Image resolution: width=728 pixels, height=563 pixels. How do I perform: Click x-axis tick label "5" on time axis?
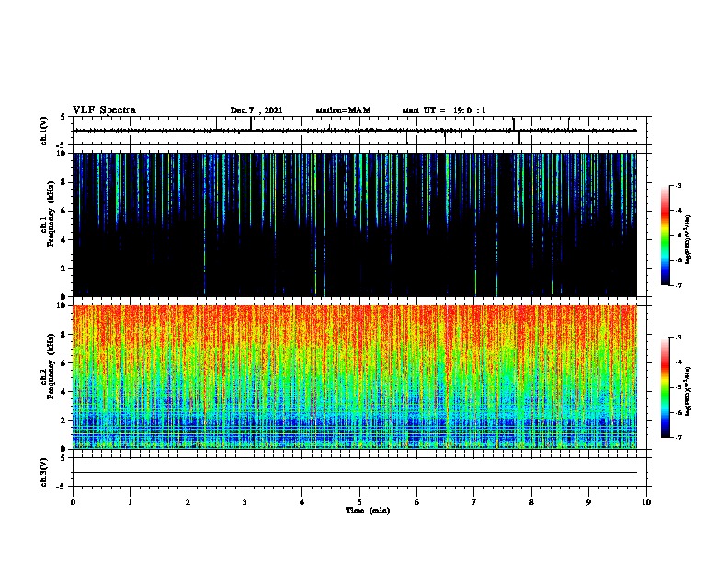pyautogui.click(x=359, y=501)
